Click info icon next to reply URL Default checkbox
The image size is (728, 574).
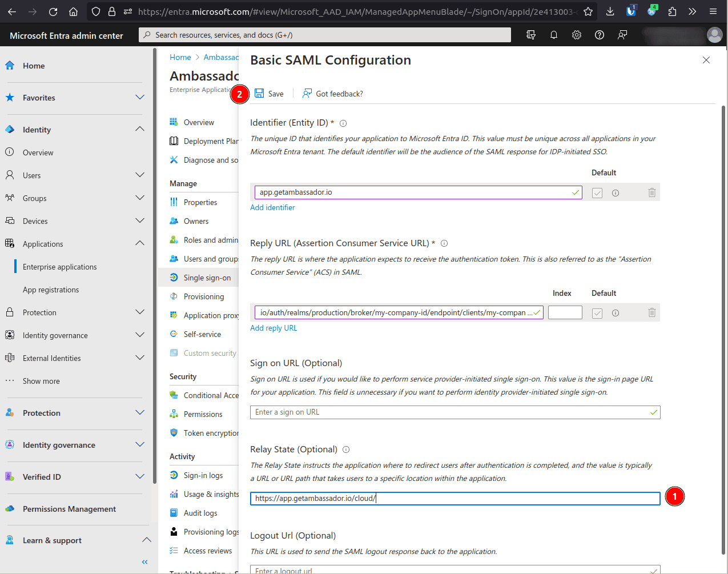(616, 313)
